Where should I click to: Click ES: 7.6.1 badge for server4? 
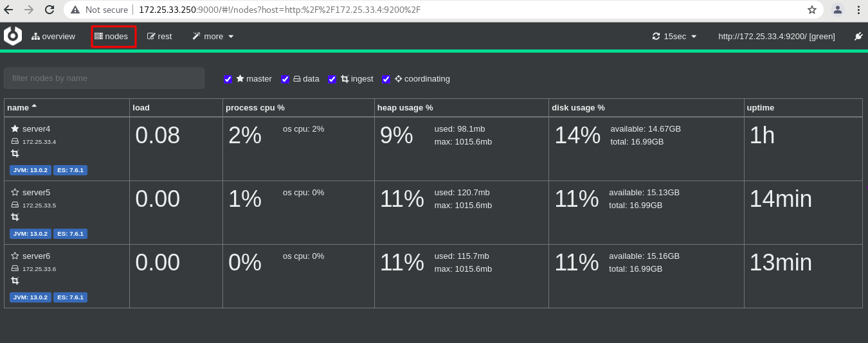pyautogui.click(x=70, y=170)
